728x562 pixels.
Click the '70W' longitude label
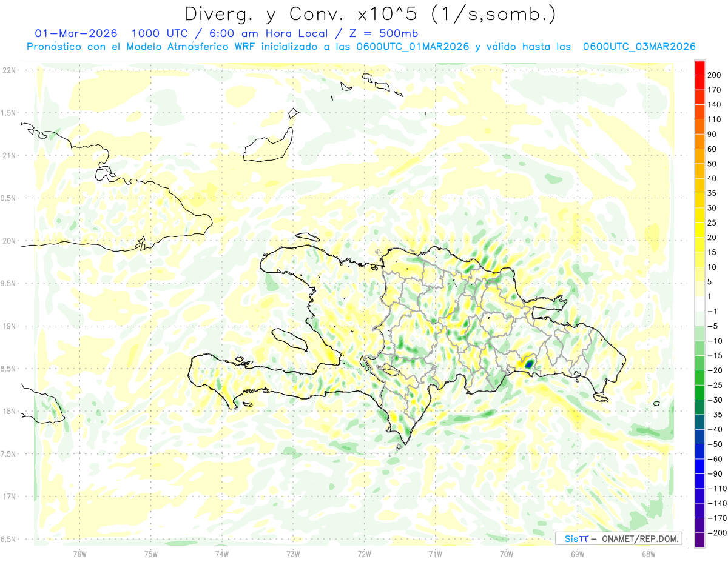(x=507, y=554)
